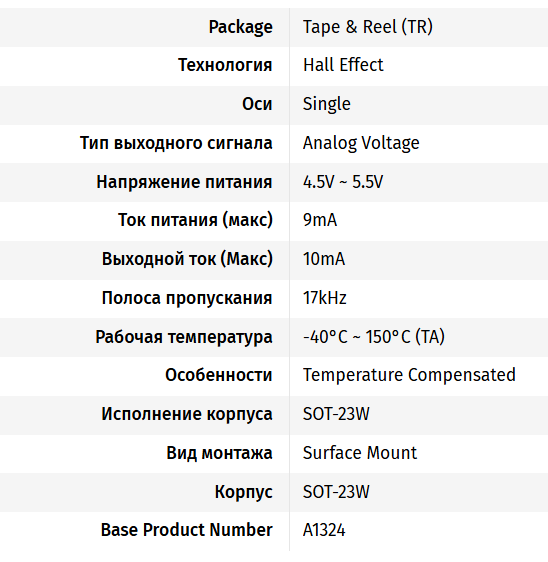Screen dimensions: 548x562
Task: Click the 'Оси' parameter label
Action: click(257, 104)
